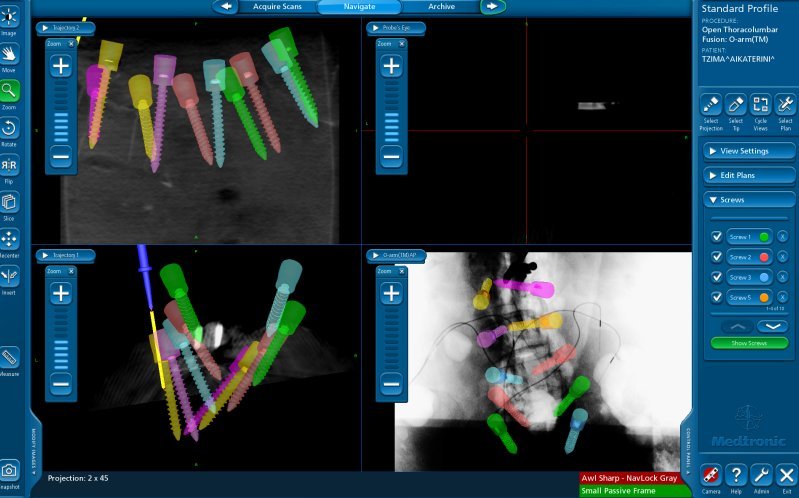Screen dimensions: 799x498
Task: Open the Trajectory 1 view dropdown
Action: (x=65, y=255)
